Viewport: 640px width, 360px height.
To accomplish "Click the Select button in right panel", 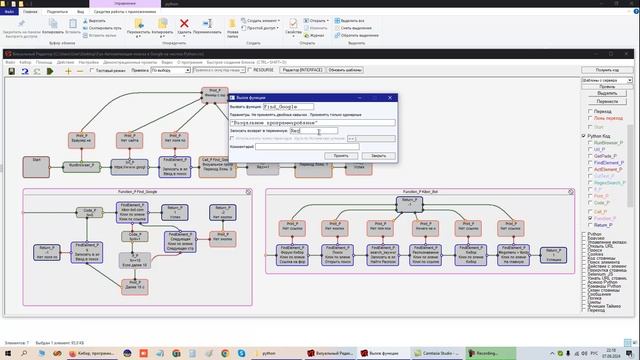I will (607, 93).
